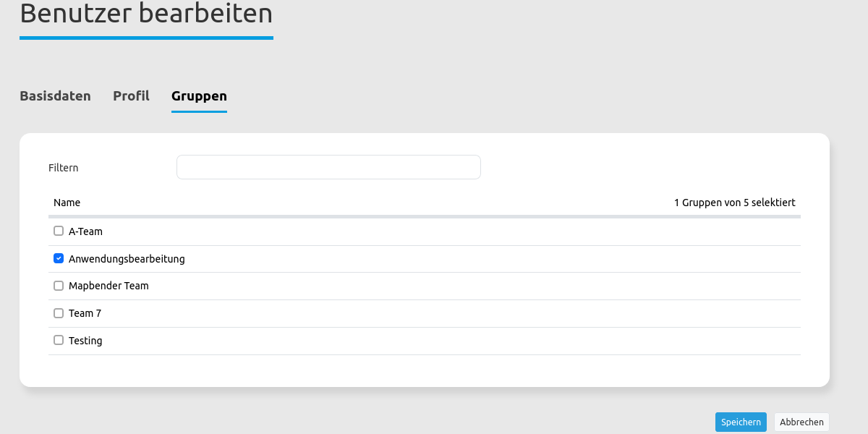Check the A-Team group checkbox
This screenshot has width=868, height=434.
(59, 231)
